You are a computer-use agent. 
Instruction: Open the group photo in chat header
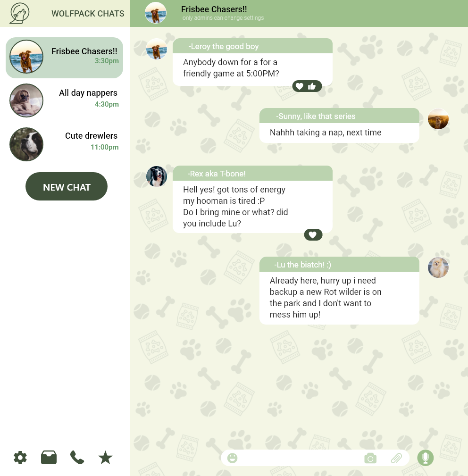click(156, 13)
